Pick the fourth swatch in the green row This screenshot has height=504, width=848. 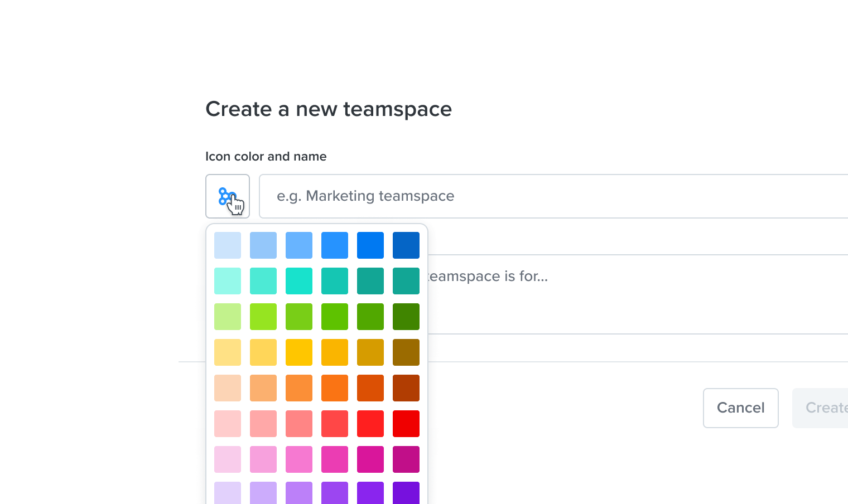(x=335, y=317)
